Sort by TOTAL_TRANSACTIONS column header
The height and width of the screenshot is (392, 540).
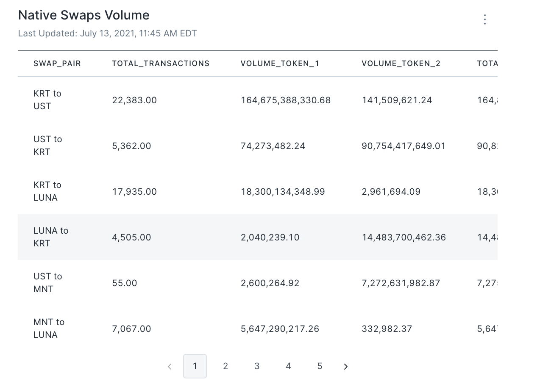pos(161,63)
